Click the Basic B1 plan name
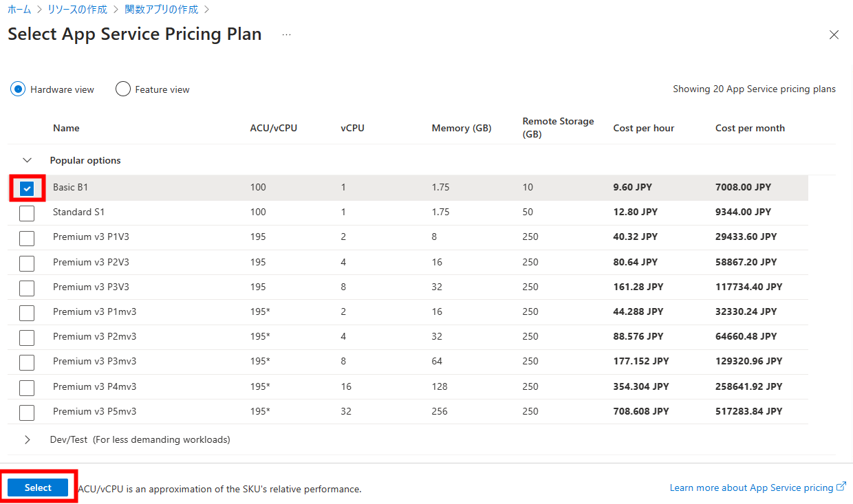This screenshot has width=853, height=504. 71,187
